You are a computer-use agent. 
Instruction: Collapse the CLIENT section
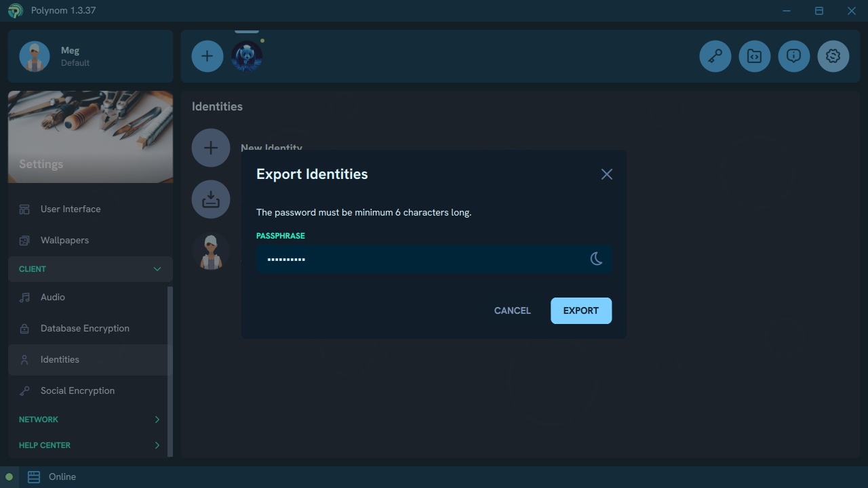157,269
